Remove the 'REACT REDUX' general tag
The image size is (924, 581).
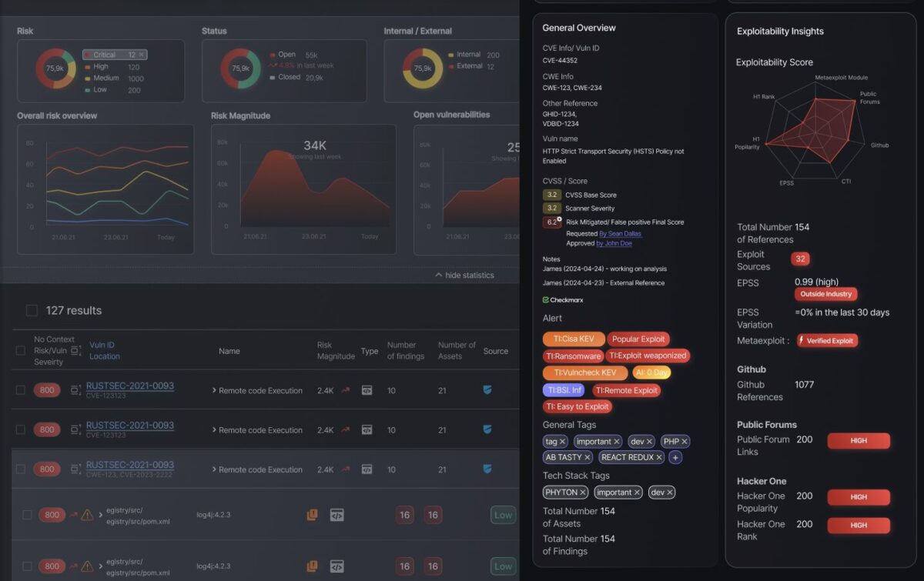659,457
